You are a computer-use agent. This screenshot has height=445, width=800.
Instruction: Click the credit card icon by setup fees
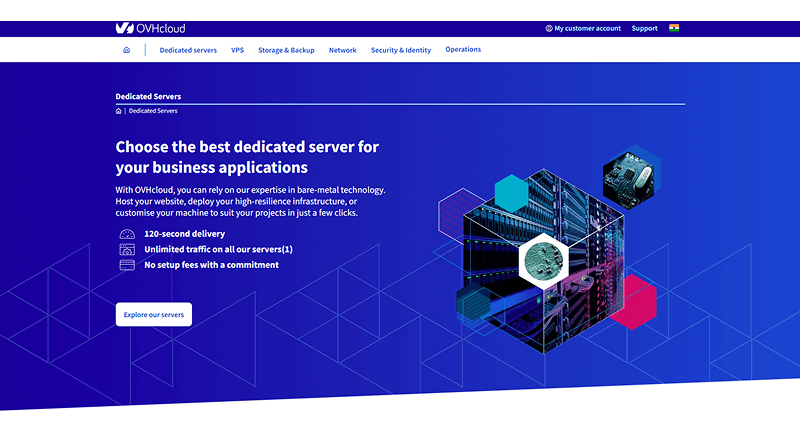[127, 265]
